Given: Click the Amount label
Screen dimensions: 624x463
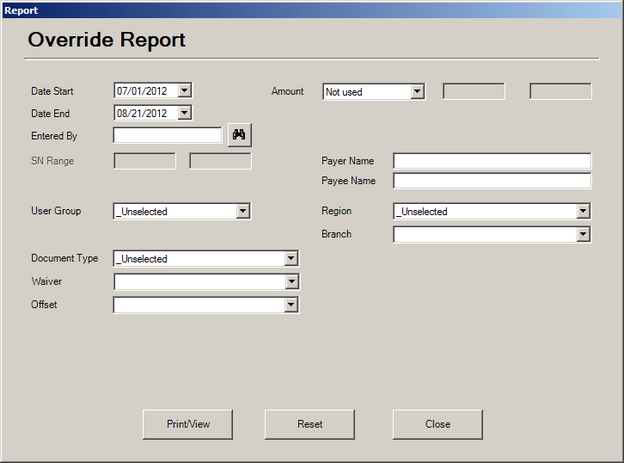Looking at the screenshot, I should click(287, 91).
